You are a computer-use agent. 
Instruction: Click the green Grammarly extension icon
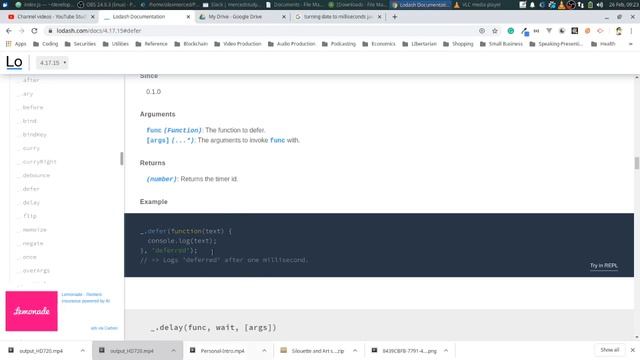click(511, 31)
